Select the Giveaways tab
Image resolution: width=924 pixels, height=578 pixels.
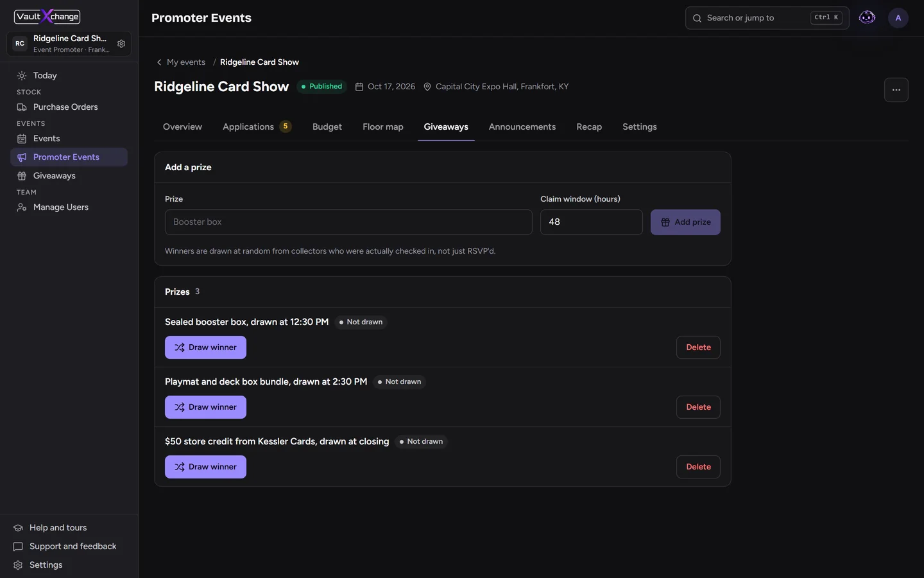[x=446, y=127]
